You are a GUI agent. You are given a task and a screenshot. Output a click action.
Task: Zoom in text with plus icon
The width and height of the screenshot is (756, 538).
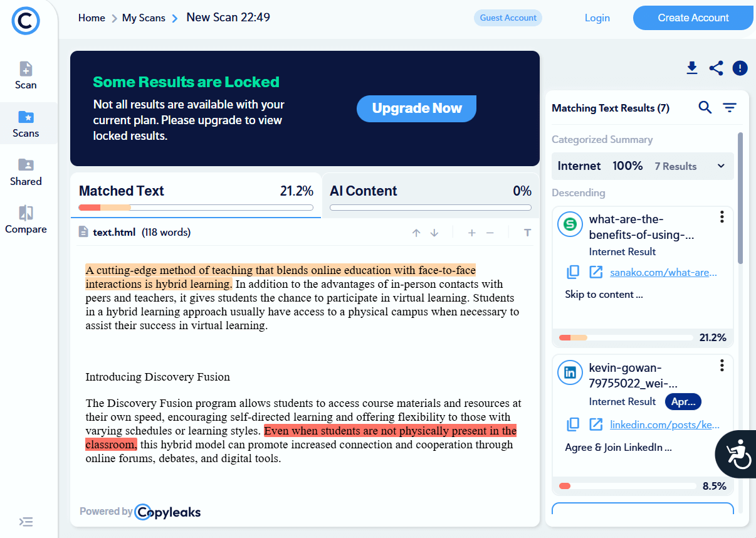[x=472, y=233]
